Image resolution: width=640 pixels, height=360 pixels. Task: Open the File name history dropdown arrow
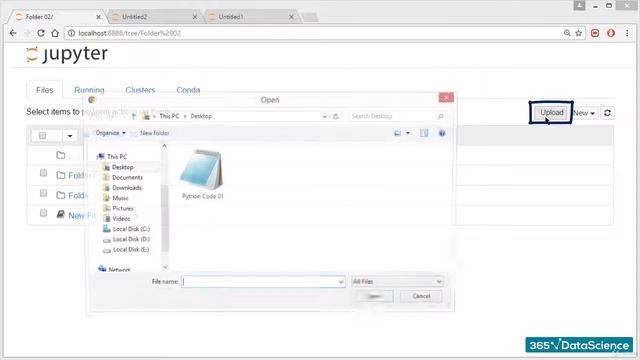click(341, 282)
